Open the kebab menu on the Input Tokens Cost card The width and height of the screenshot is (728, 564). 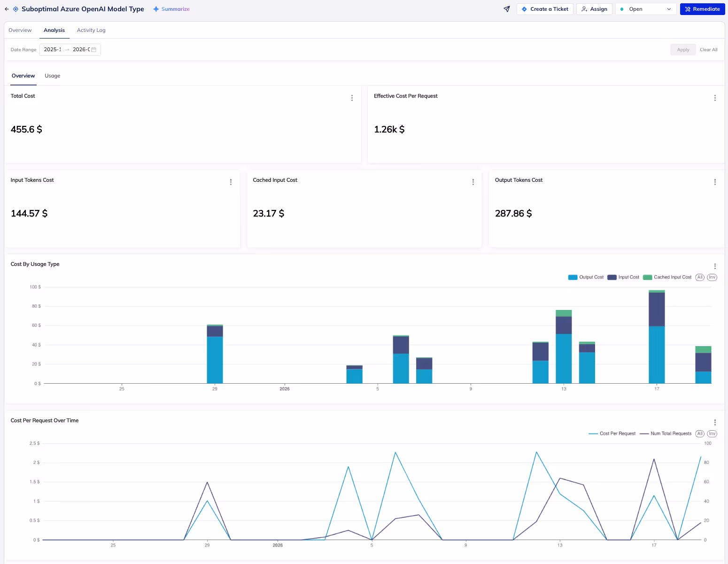click(231, 182)
